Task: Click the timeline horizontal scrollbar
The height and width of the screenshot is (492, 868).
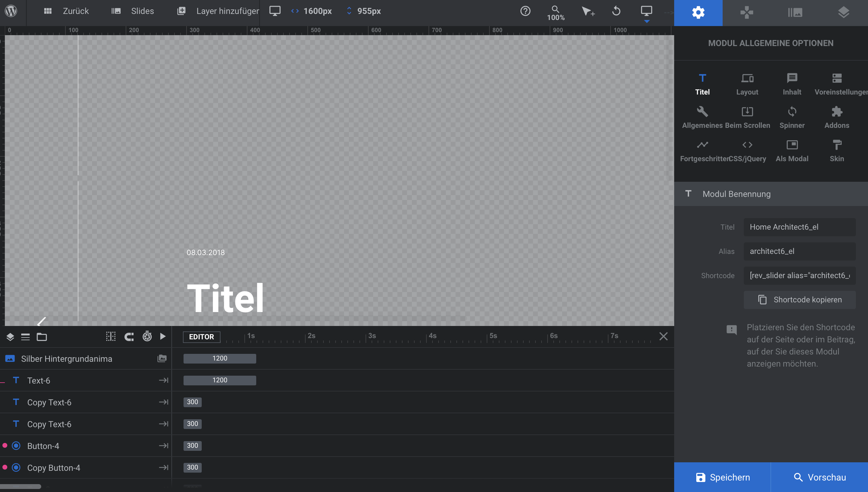Action: point(20,487)
